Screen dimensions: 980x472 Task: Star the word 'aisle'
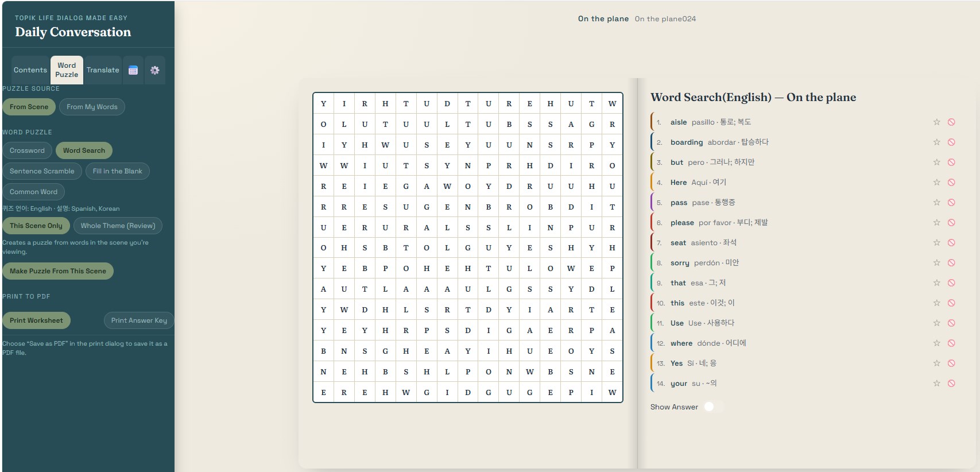point(936,122)
